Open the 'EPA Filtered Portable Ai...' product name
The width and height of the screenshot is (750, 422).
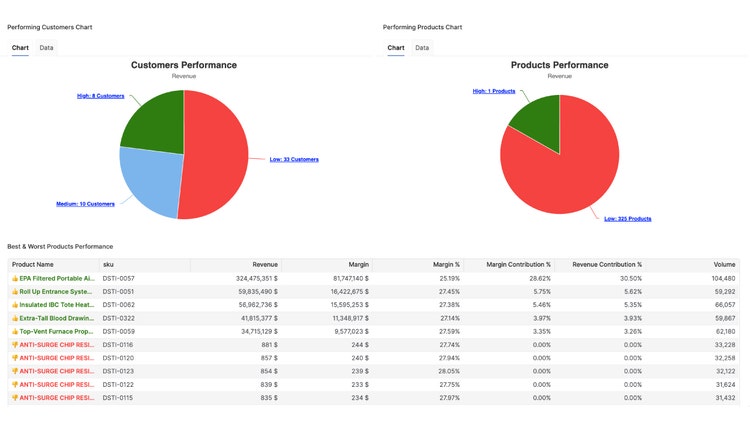(x=57, y=278)
